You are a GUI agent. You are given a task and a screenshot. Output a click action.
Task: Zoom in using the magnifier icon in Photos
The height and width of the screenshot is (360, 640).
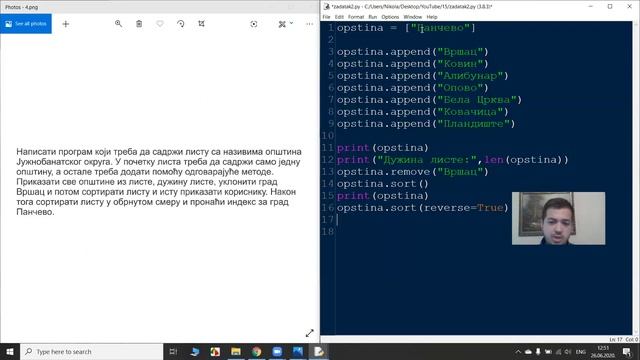pos(118,24)
